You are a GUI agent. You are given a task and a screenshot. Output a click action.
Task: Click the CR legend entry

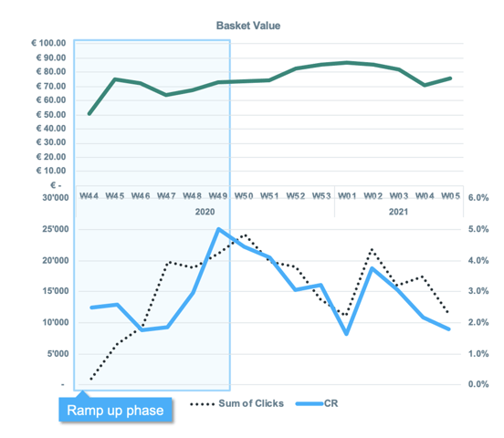click(x=317, y=403)
